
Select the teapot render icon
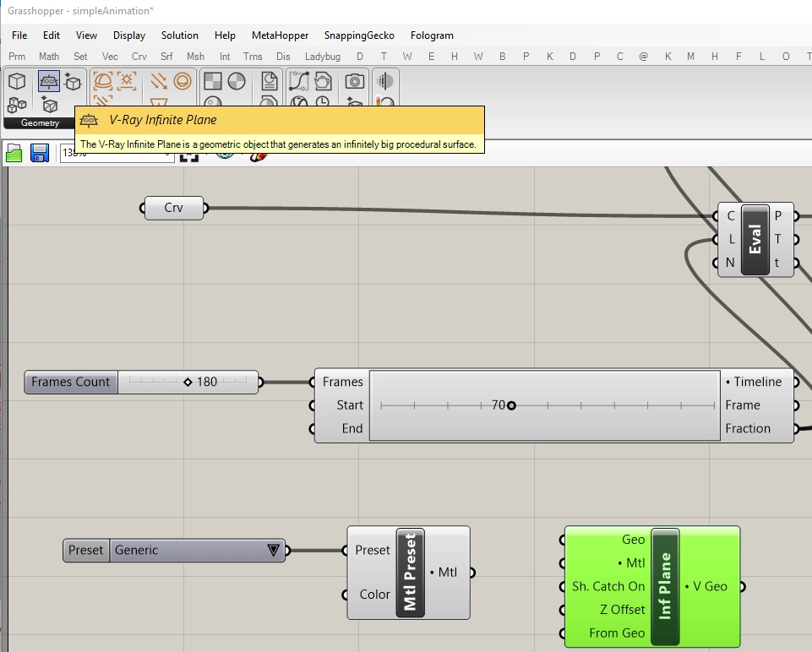(323, 82)
